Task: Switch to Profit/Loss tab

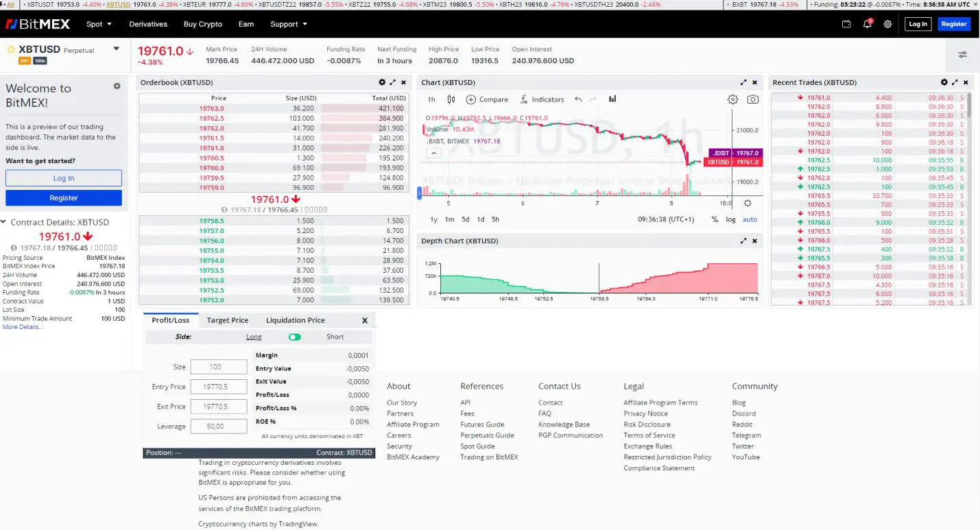Action: (x=171, y=320)
